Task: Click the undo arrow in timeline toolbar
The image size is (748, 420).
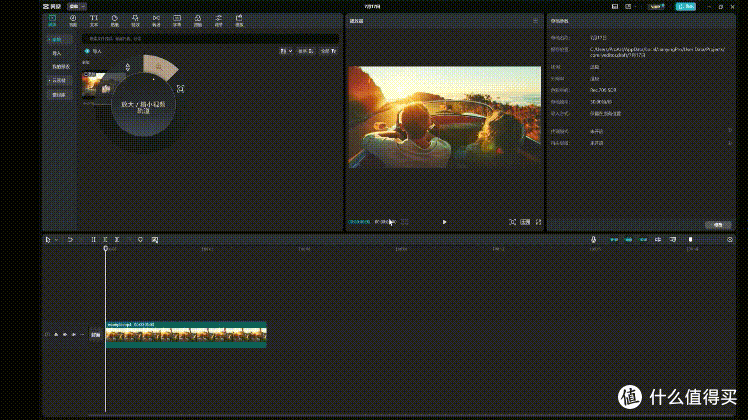Action: click(x=70, y=240)
